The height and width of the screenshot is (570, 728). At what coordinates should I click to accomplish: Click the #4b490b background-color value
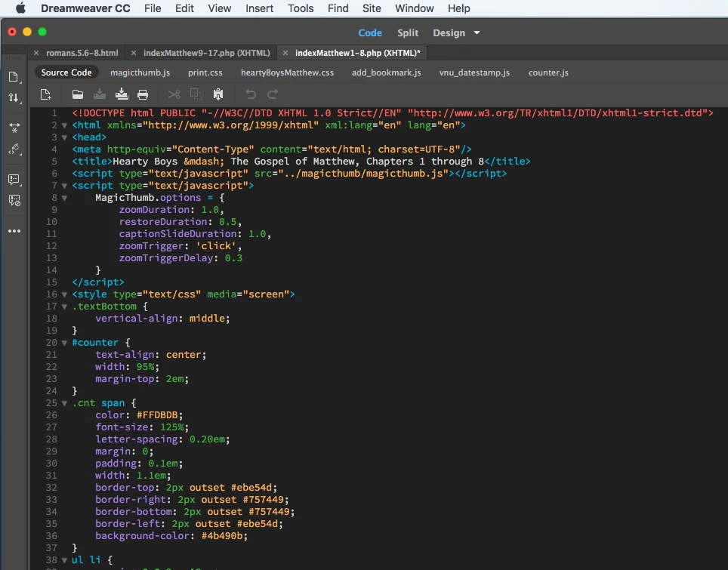pos(221,536)
